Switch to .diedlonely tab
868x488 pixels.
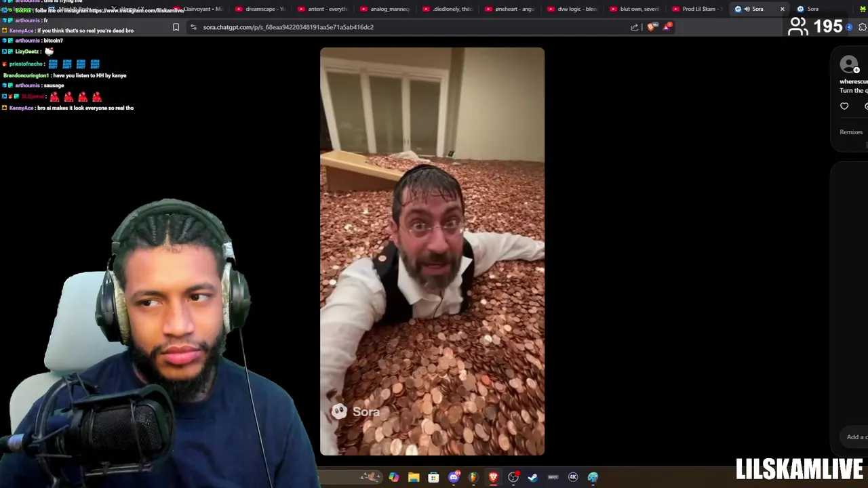[x=448, y=9]
